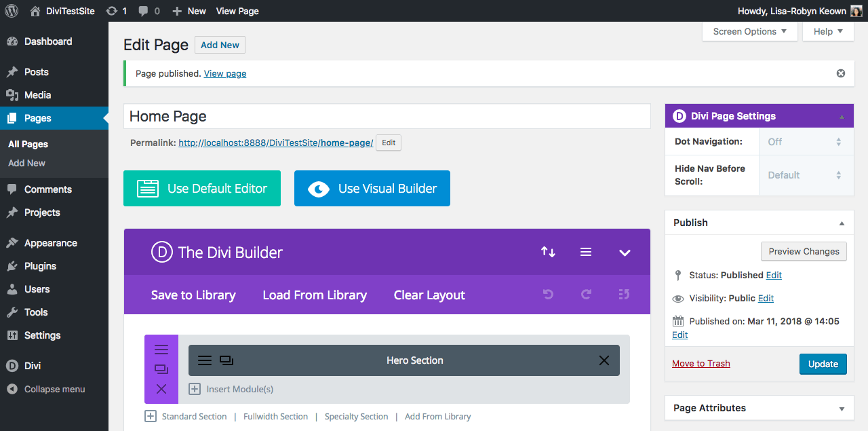Clone the section using purple bar icon
Screen dimensions: 868x431
(x=161, y=369)
